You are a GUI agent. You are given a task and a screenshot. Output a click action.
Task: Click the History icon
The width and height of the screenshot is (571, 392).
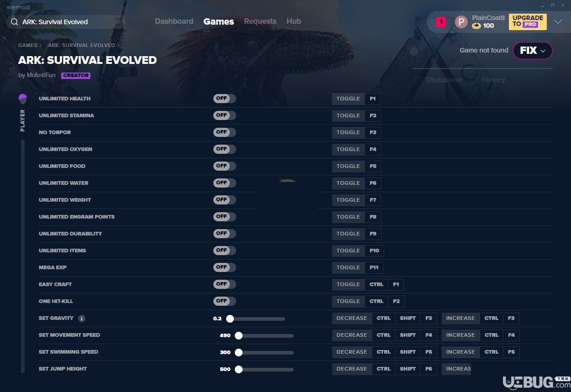tap(474, 80)
